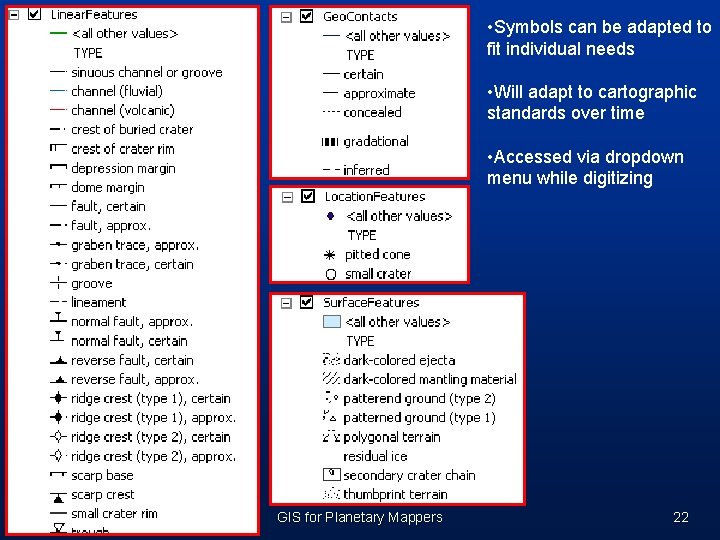Select the 'residual ice' legend label
The width and height of the screenshot is (720, 540).
pyautogui.click(x=375, y=456)
